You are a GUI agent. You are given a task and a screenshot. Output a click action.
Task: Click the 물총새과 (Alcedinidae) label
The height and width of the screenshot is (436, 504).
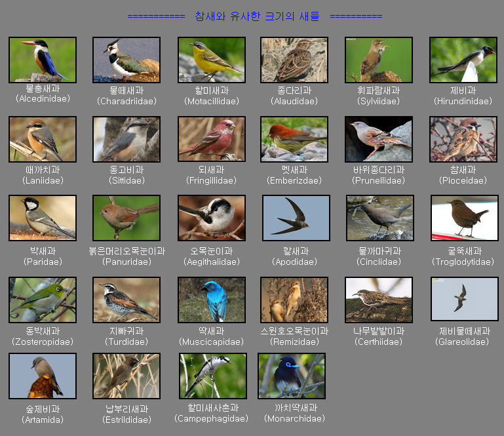click(43, 94)
